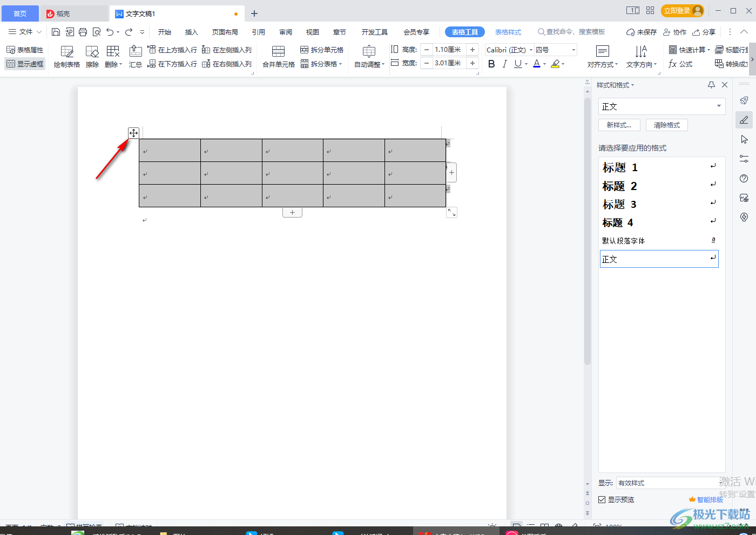The height and width of the screenshot is (535, 756).
Task: Toggle bold formatting
Action: click(x=491, y=64)
